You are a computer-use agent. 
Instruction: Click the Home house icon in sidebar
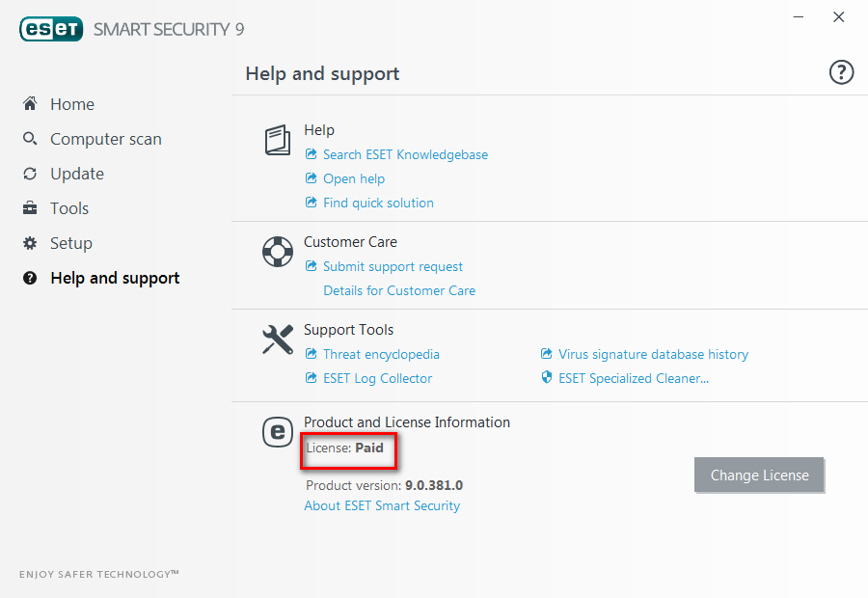(30, 104)
